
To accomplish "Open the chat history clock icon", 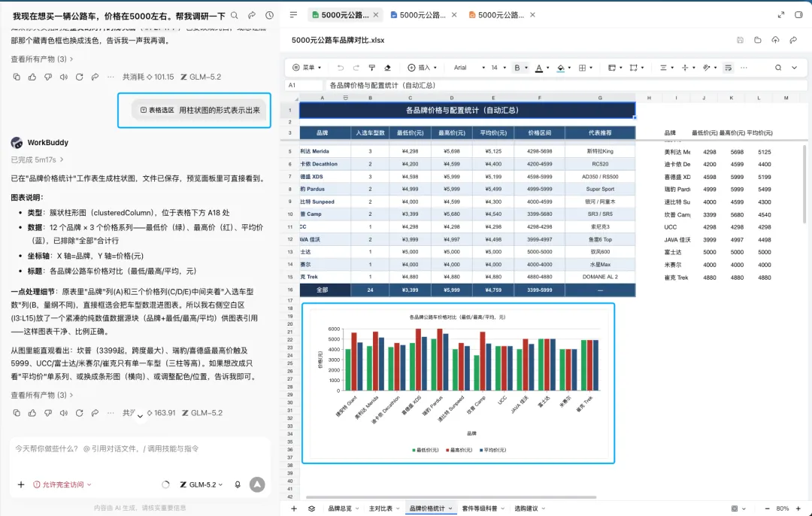I will (269, 16).
